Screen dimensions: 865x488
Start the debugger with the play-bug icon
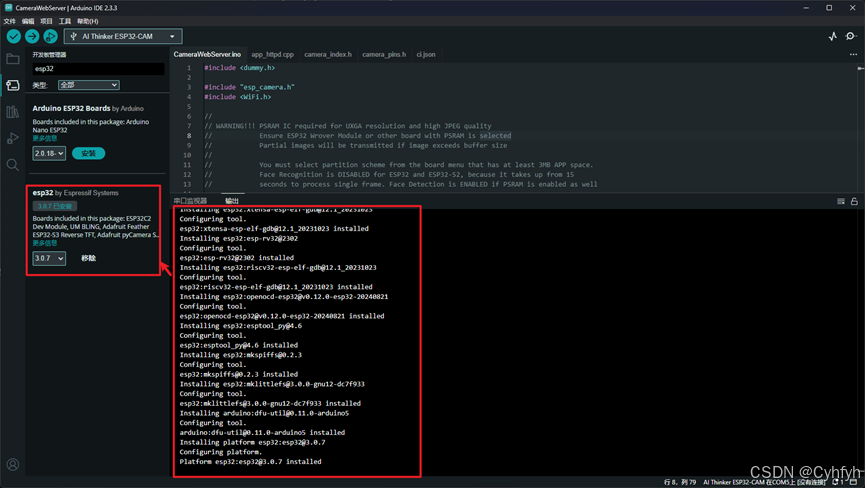50,36
